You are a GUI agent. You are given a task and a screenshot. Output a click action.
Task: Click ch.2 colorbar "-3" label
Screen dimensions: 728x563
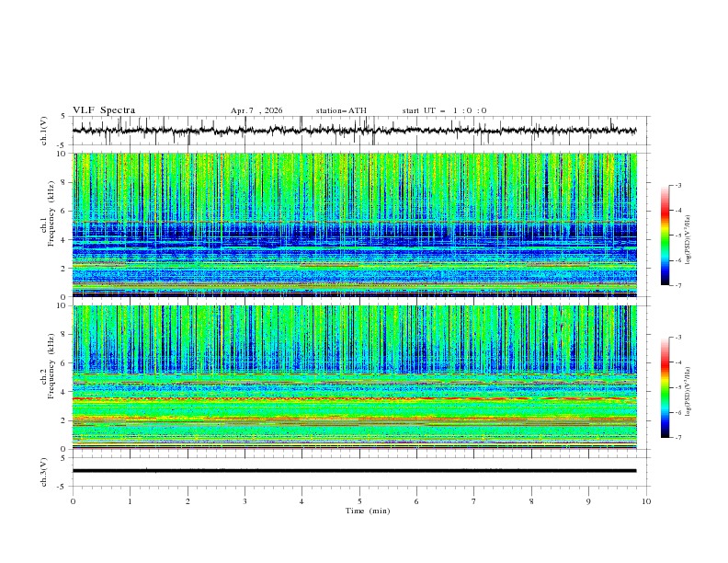pyautogui.click(x=678, y=338)
